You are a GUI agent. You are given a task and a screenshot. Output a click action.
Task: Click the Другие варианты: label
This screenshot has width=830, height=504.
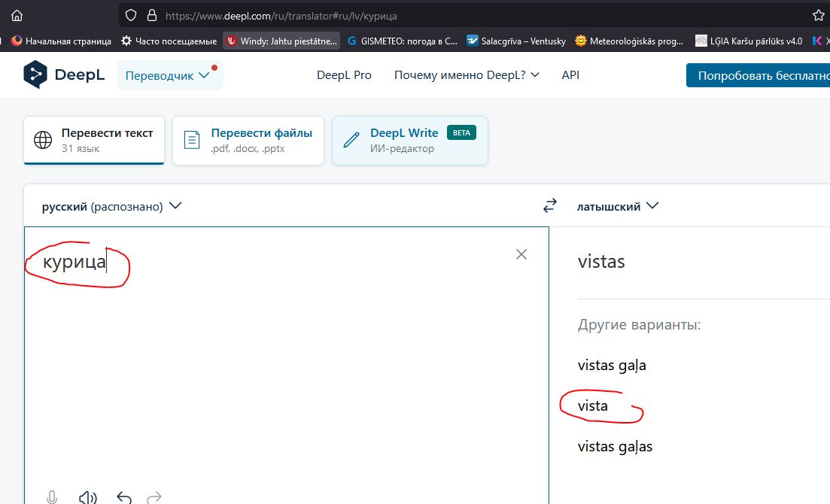[639, 324]
